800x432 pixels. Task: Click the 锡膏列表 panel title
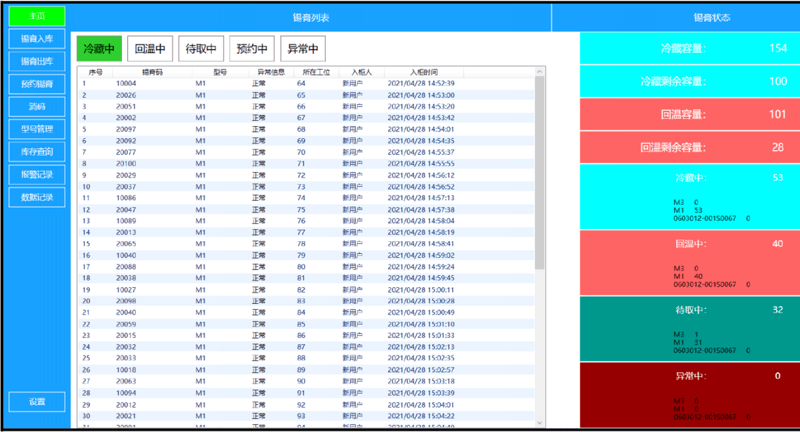[x=311, y=18]
